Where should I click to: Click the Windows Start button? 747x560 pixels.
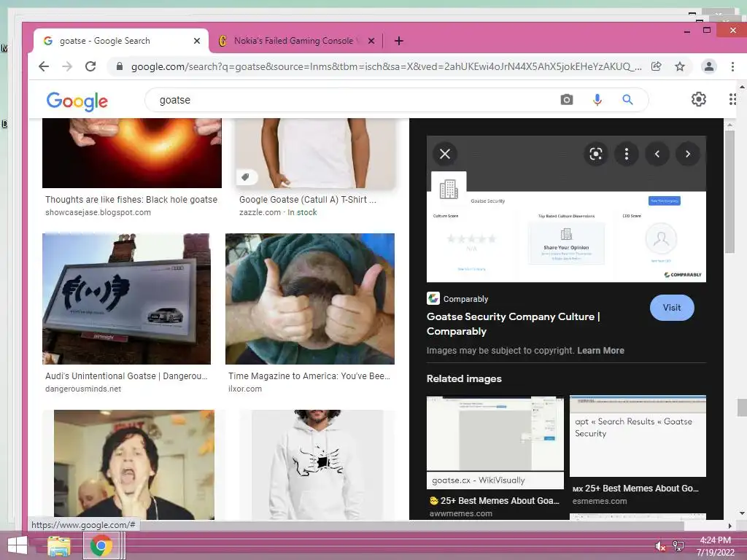click(x=18, y=545)
